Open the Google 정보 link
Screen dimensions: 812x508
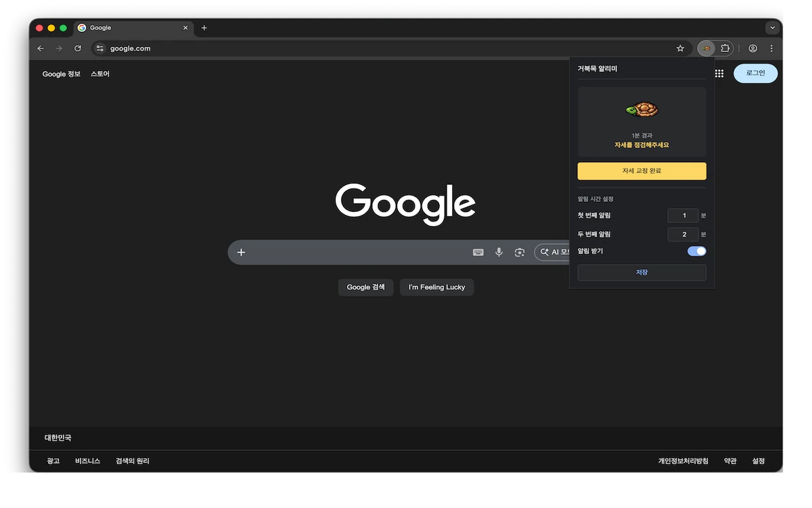click(61, 74)
